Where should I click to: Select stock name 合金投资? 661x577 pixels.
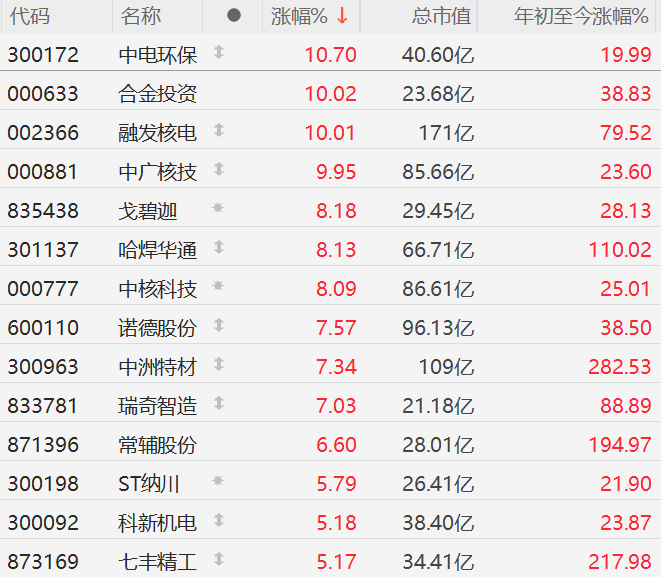[x=158, y=94]
